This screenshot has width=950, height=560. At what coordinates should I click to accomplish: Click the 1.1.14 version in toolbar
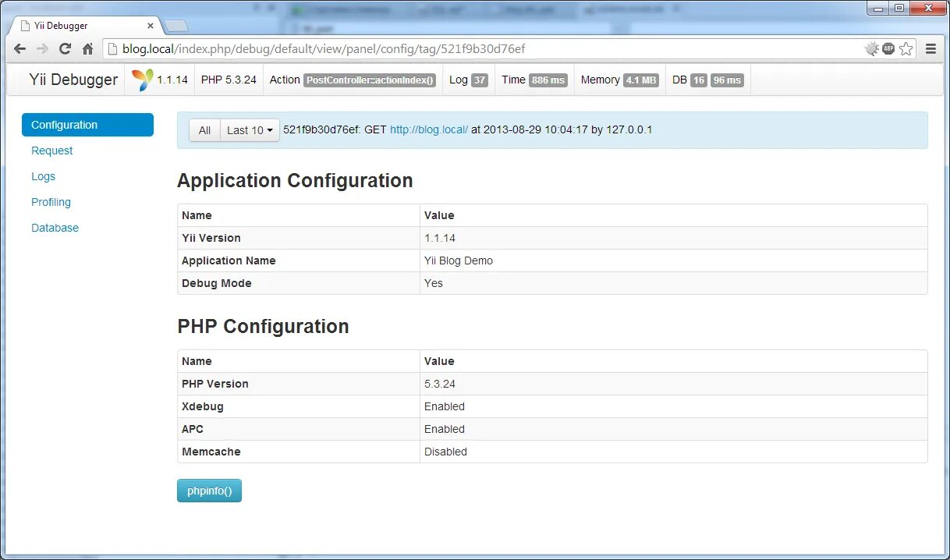tap(172, 80)
